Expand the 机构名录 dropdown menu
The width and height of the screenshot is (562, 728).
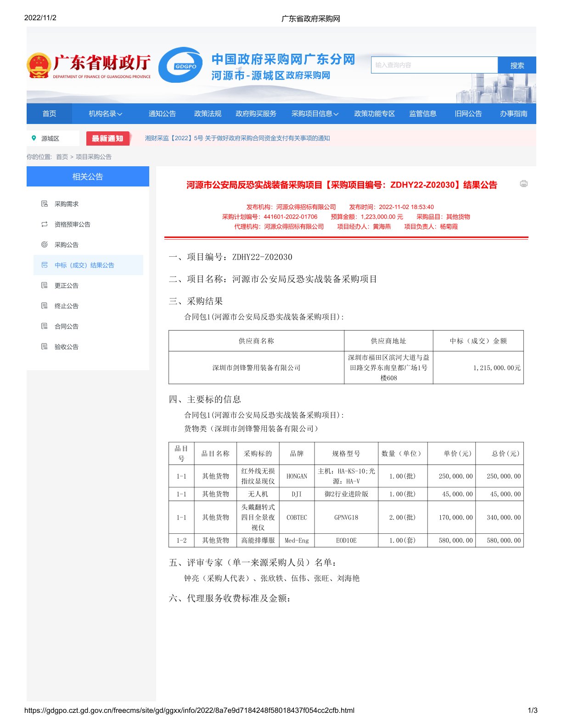(x=105, y=114)
